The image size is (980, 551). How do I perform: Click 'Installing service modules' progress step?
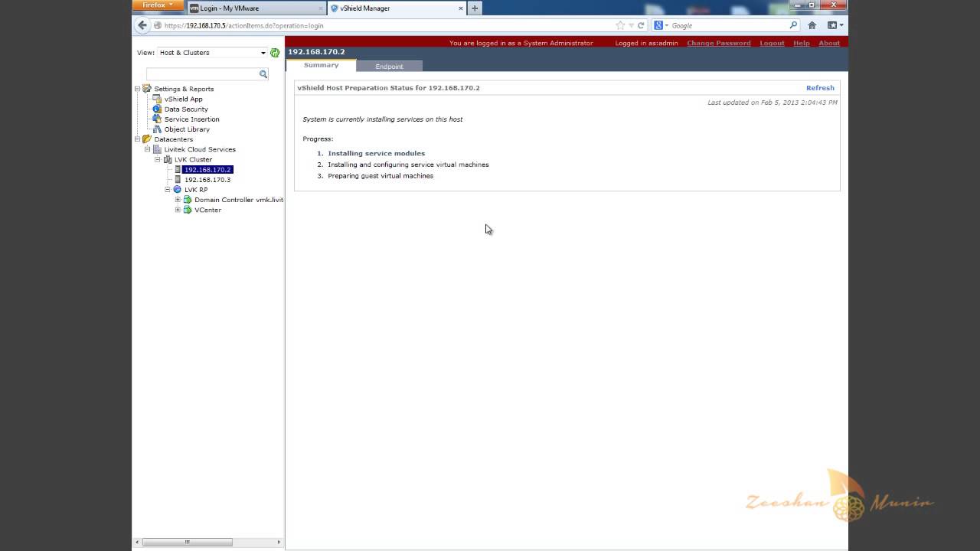tap(376, 154)
